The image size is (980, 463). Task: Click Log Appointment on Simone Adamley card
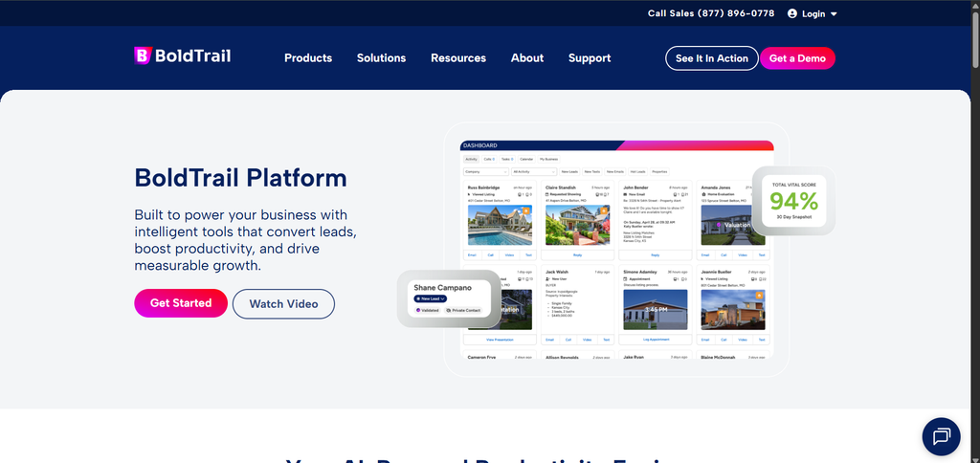tap(656, 340)
